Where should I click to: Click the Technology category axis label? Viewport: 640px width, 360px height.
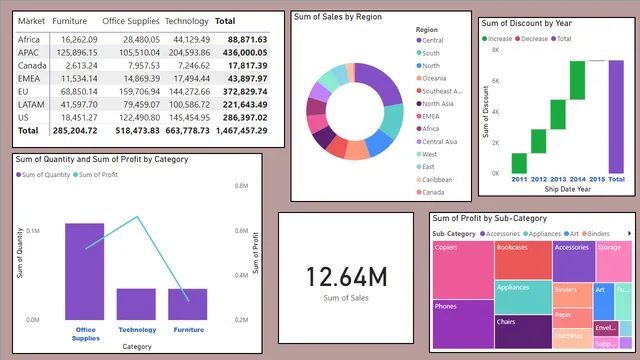(137, 330)
